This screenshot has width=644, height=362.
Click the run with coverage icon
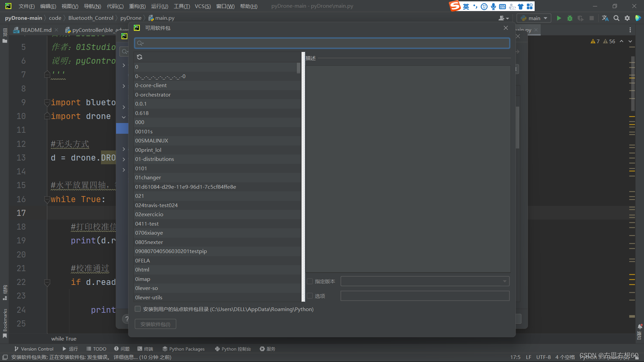point(581,18)
